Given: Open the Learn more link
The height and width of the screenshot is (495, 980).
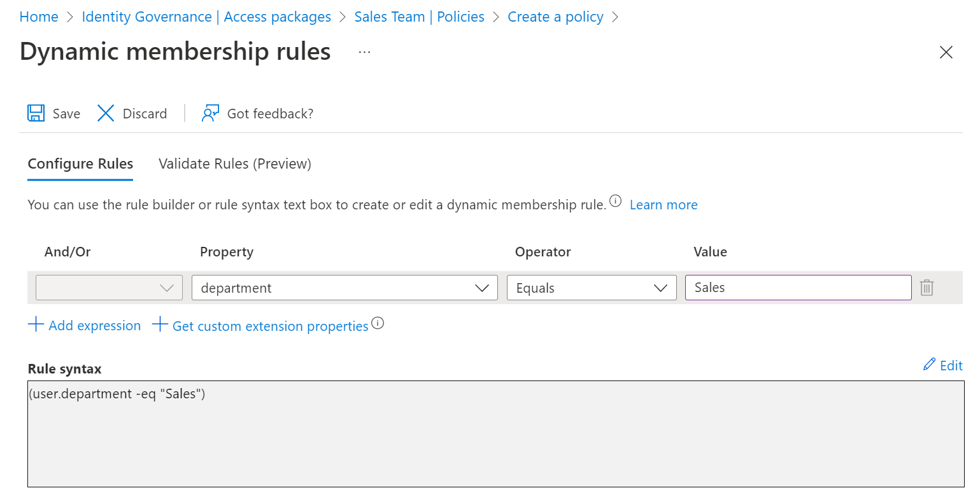Looking at the screenshot, I should 664,205.
